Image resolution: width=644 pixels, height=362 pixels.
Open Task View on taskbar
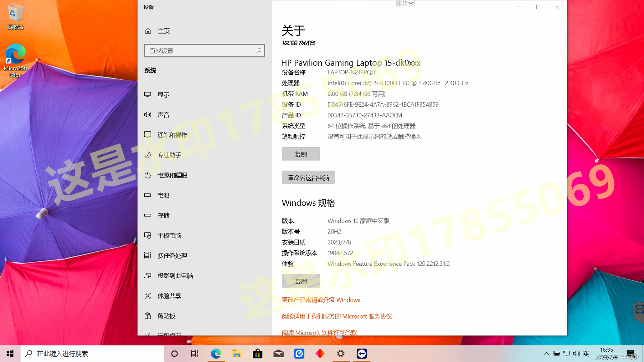[195, 354]
